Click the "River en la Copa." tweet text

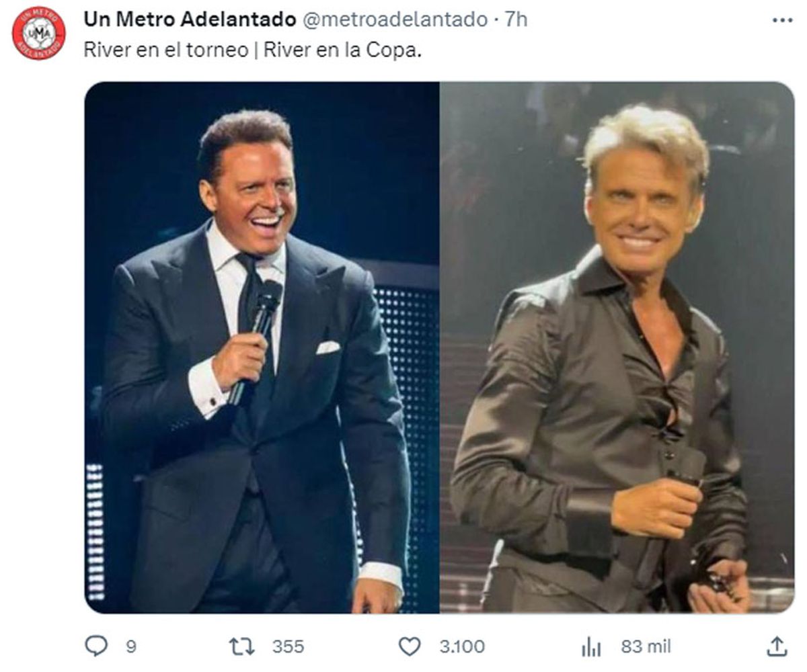pyautogui.click(x=342, y=51)
